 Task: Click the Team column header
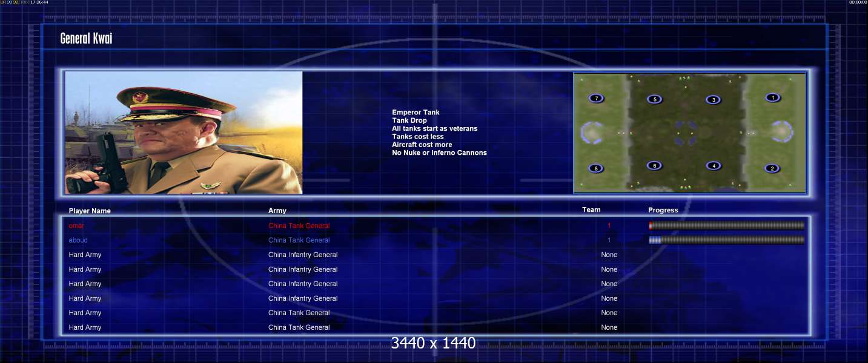click(591, 210)
